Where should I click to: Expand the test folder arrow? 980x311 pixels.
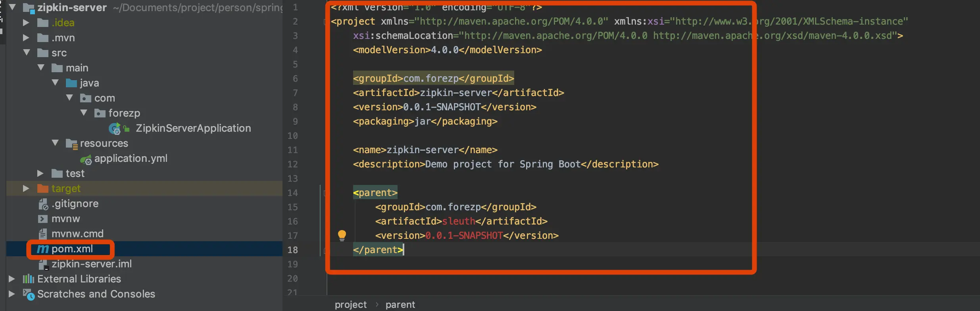pyautogui.click(x=40, y=173)
